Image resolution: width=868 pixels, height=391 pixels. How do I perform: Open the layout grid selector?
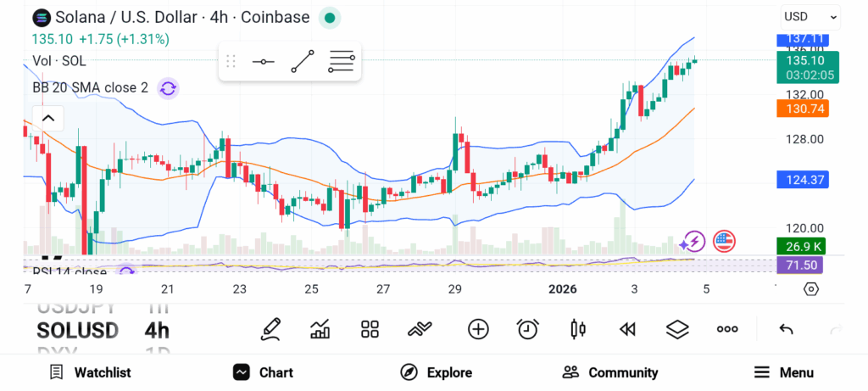coord(370,329)
